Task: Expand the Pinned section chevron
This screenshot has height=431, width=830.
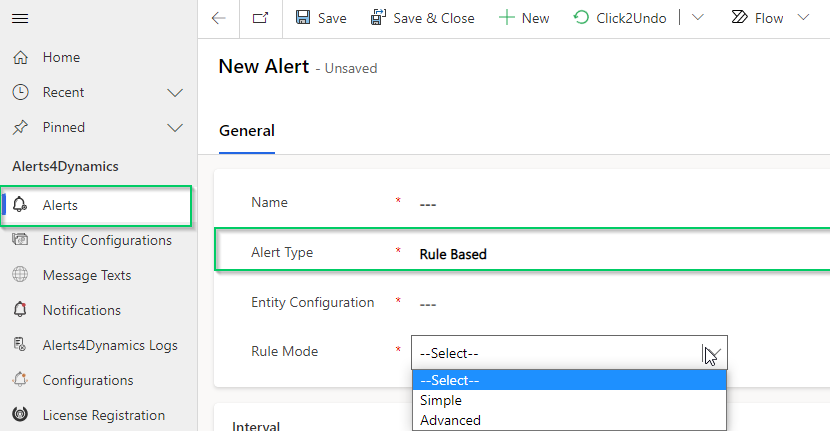Action: (x=175, y=128)
